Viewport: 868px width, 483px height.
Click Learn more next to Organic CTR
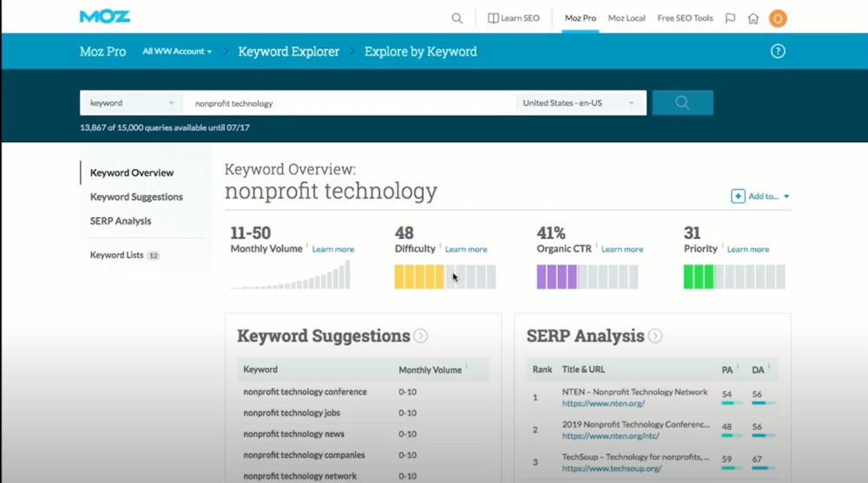622,250
